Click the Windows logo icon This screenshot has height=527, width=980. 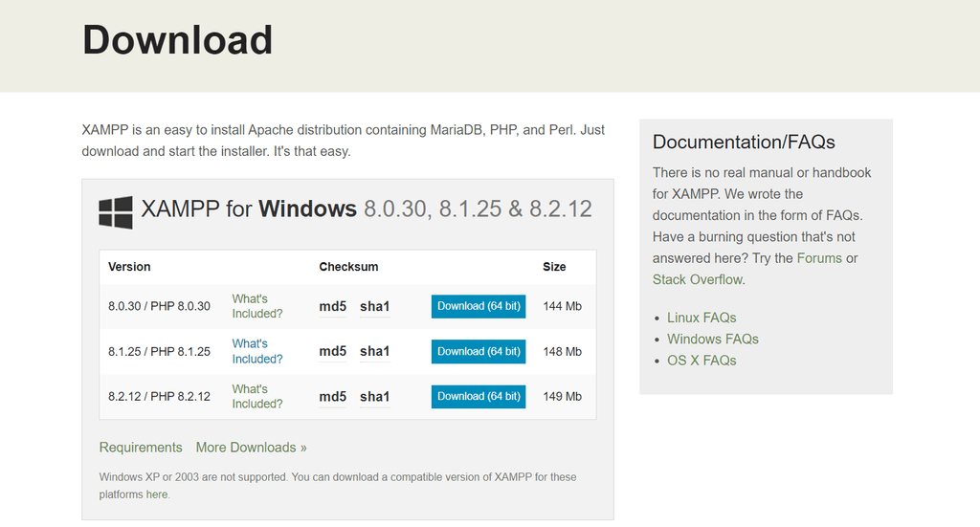pyautogui.click(x=116, y=212)
